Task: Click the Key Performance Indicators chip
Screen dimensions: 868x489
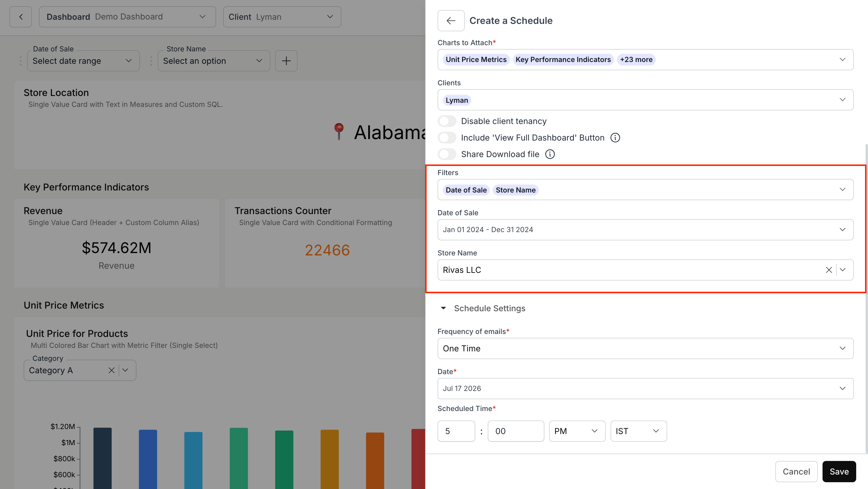Action: [563, 60]
